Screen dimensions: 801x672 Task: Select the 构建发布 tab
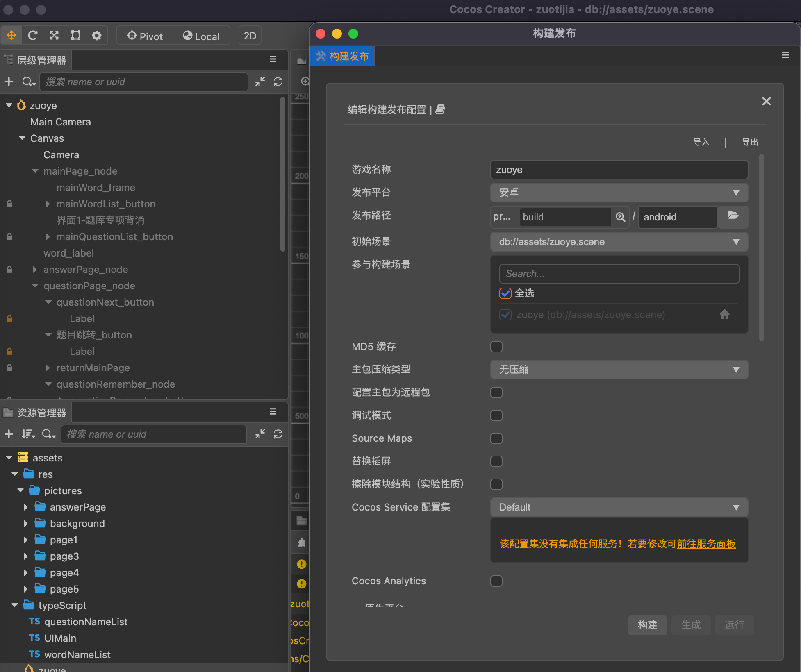[342, 56]
